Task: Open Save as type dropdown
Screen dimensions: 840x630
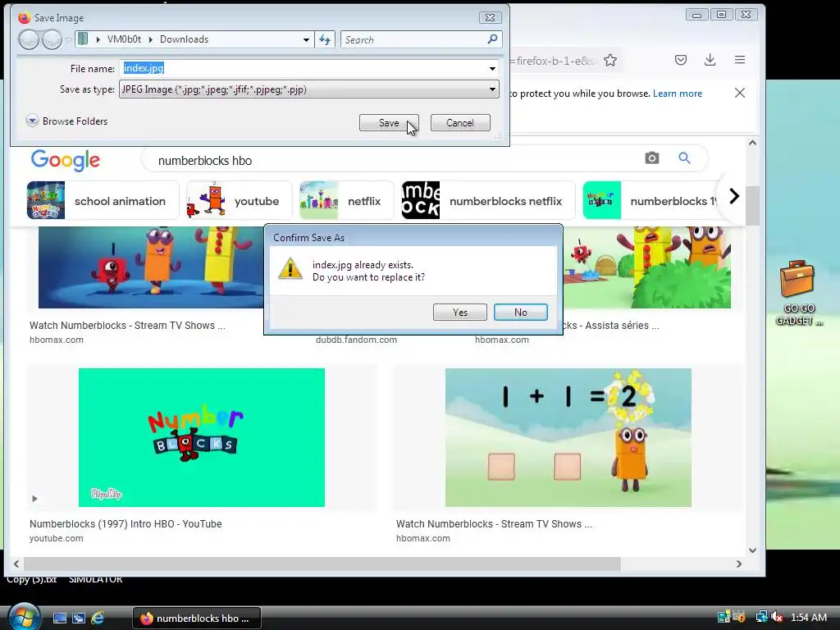Action: (x=492, y=89)
